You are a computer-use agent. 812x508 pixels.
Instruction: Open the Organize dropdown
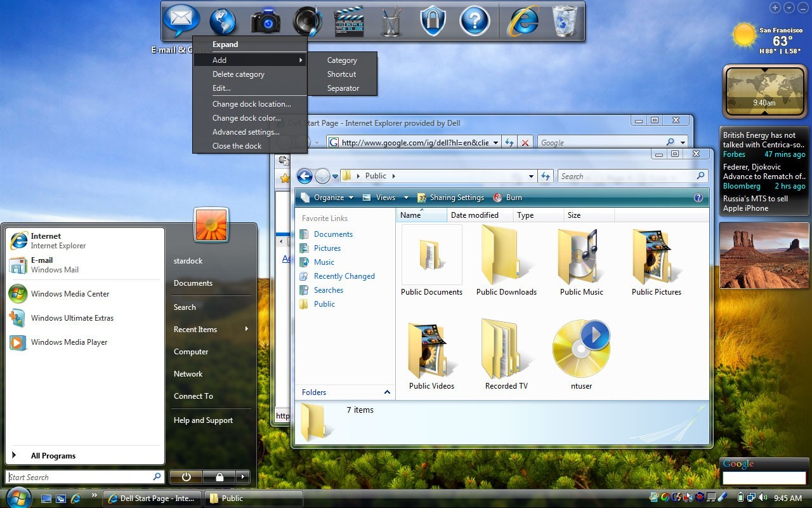[329, 197]
